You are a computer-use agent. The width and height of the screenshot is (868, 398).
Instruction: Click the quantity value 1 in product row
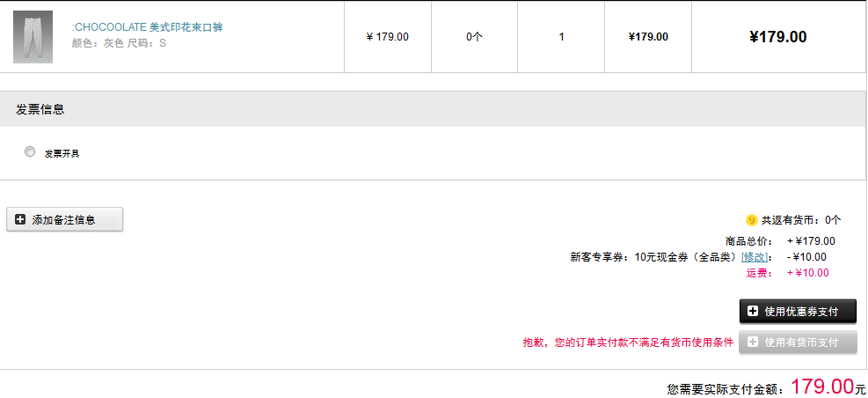(561, 37)
